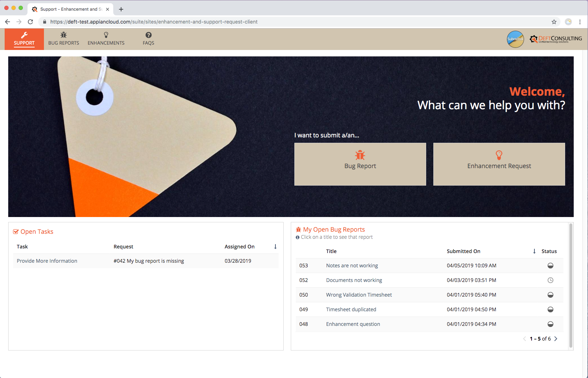Open 'Enhancement question' report

353,324
